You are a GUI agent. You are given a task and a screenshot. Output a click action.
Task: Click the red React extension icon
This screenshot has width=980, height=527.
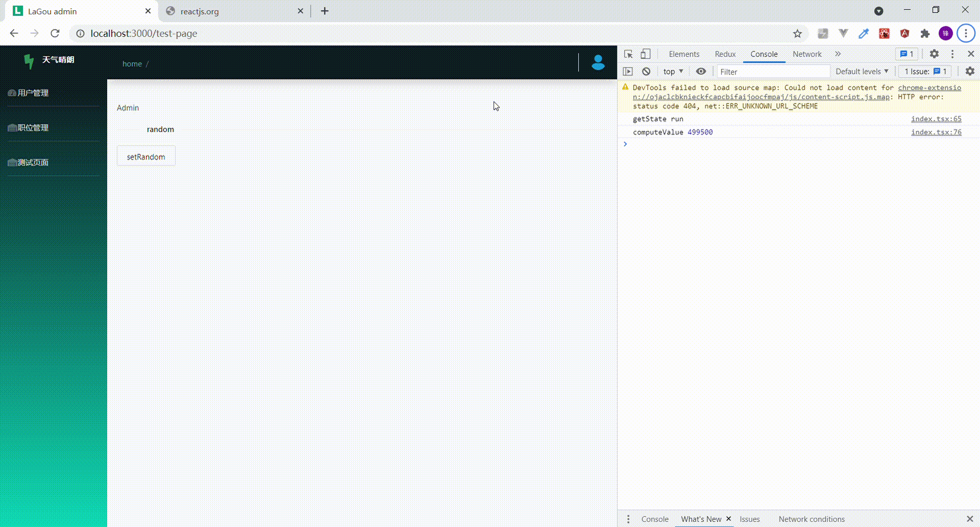click(884, 34)
